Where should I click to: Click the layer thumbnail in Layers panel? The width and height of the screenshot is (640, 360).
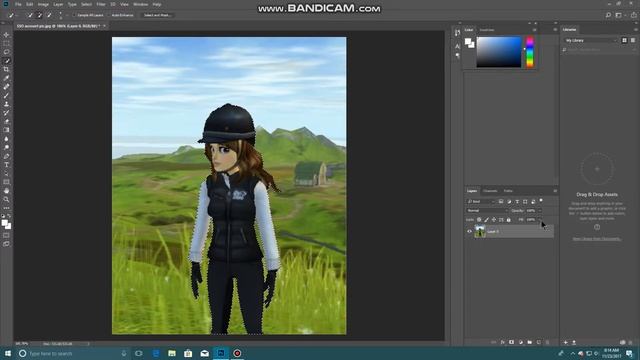(480, 231)
